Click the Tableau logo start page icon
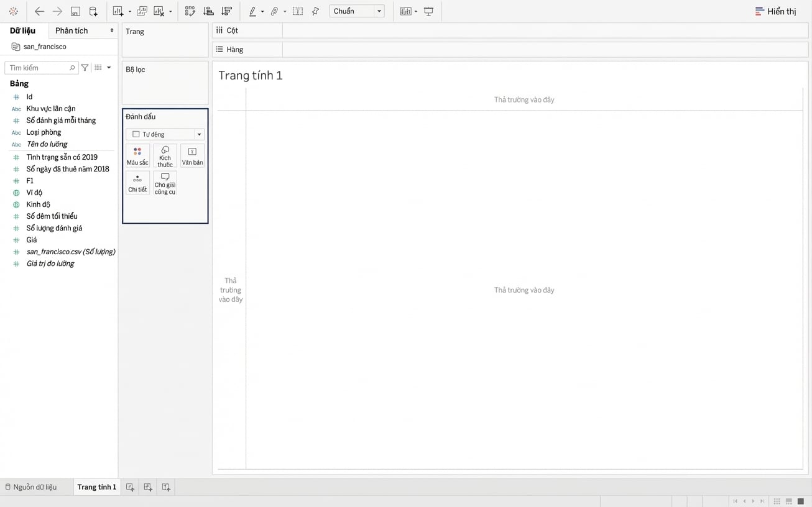812x507 pixels. (13, 11)
